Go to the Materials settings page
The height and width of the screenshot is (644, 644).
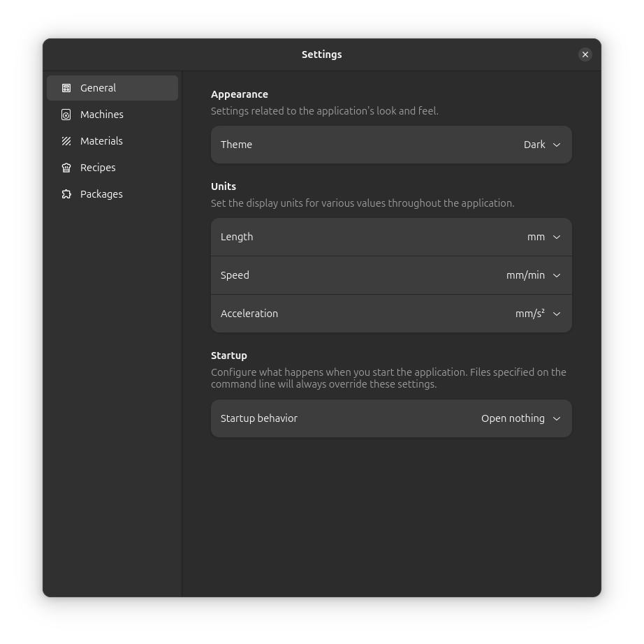click(101, 141)
